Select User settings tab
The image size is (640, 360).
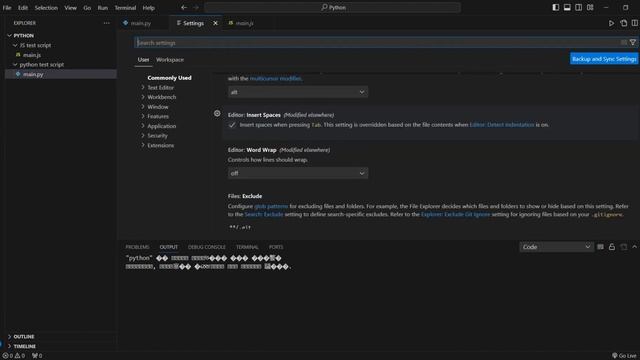coord(143,60)
